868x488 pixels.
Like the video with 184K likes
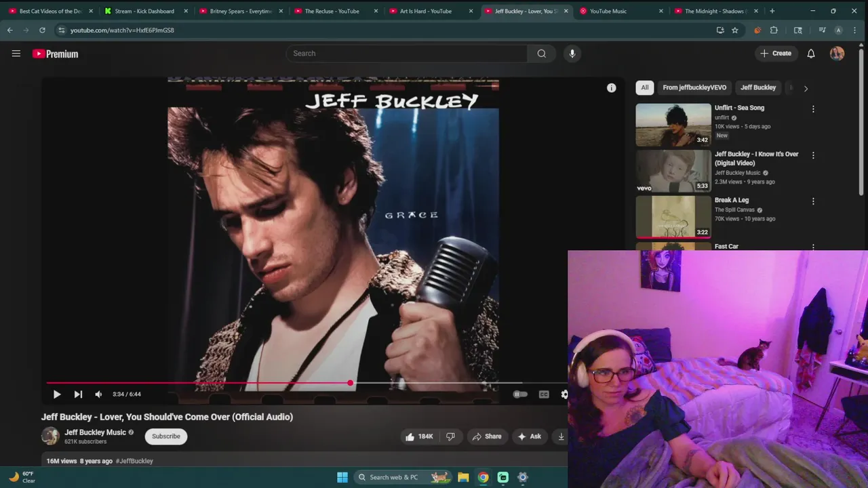click(419, 436)
